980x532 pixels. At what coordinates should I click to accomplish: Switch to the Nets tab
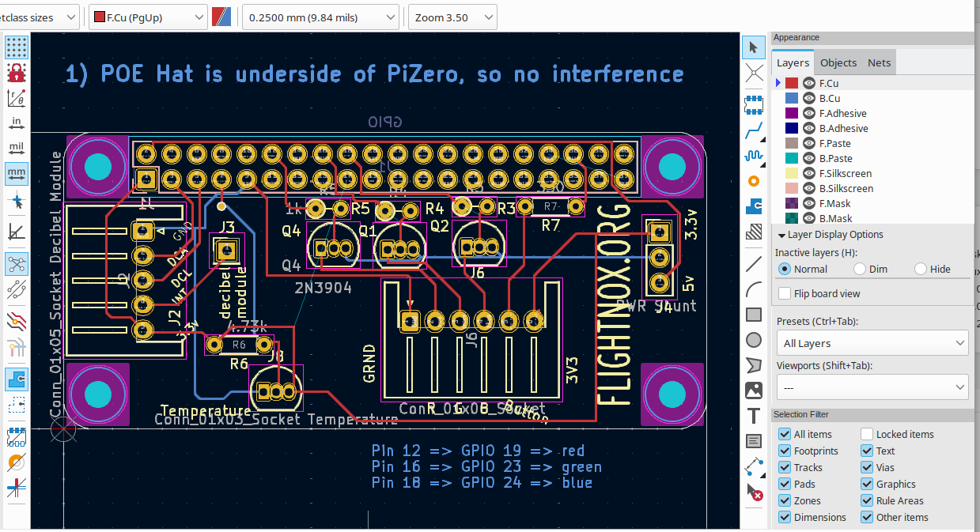click(x=879, y=62)
